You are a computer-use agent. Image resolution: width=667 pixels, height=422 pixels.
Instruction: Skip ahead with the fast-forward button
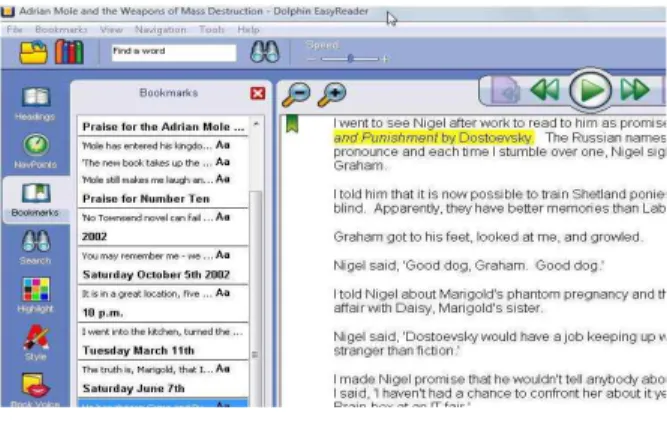pos(635,90)
